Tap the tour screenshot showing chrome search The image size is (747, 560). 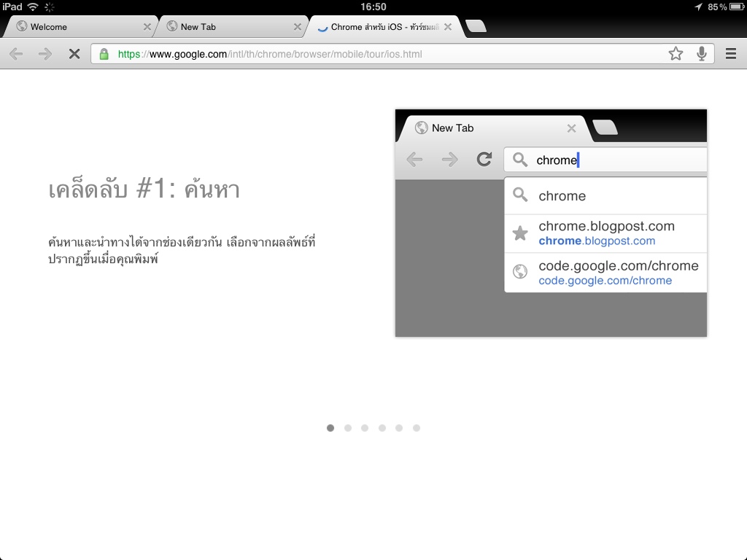pos(551,223)
